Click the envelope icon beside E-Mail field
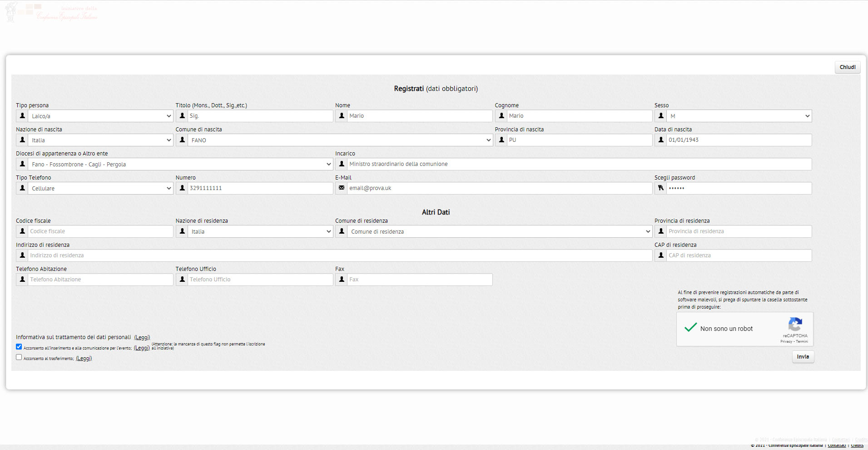The image size is (868, 450). click(342, 188)
